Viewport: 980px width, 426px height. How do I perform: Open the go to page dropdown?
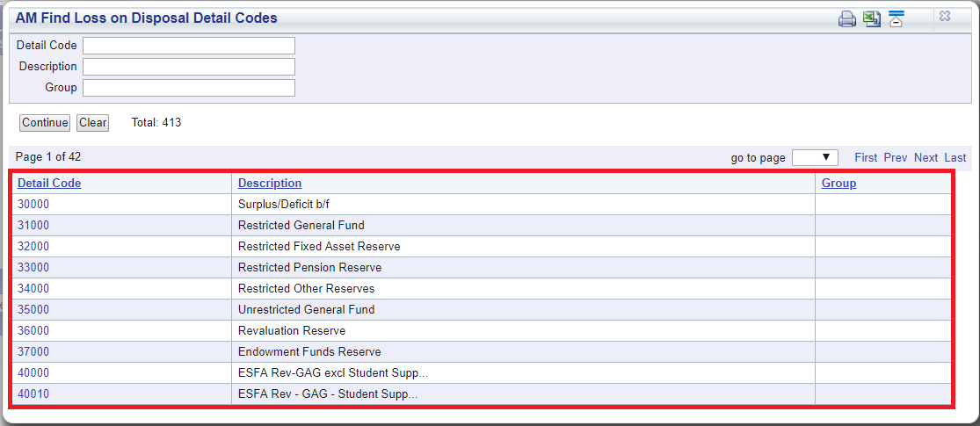(815, 157)
